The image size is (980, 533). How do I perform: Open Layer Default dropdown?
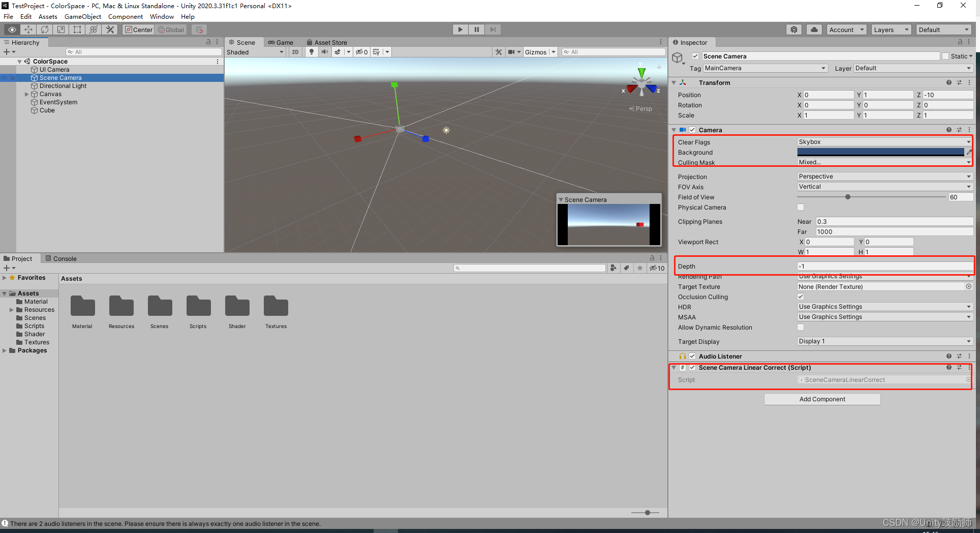click(913, 68)
